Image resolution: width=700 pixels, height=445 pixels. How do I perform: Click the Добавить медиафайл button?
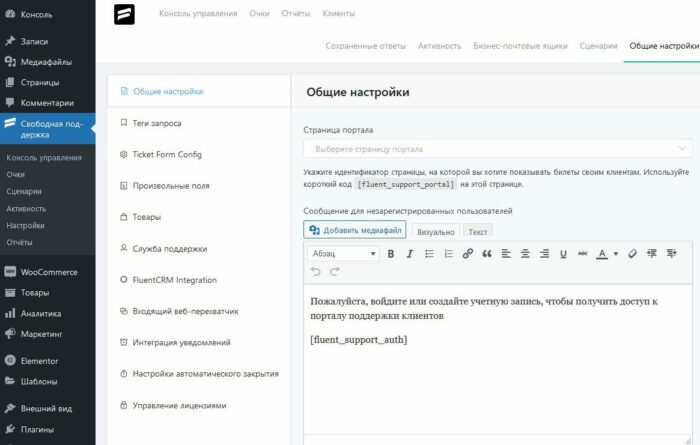tap(354, 230)
